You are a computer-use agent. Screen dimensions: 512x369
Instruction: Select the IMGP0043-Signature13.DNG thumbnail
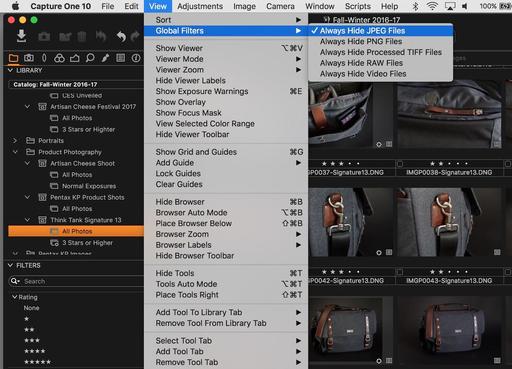pyautogui.click(x=449, y=222)
